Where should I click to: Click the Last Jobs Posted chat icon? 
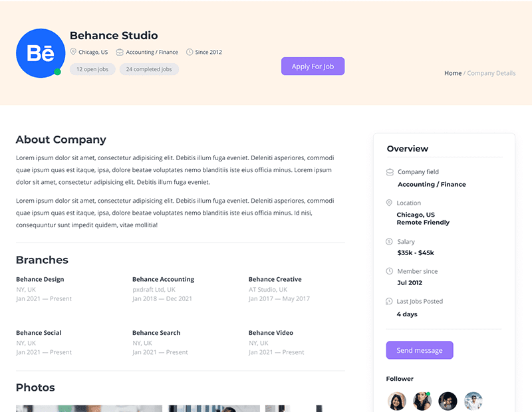click(x=390, y=301)
